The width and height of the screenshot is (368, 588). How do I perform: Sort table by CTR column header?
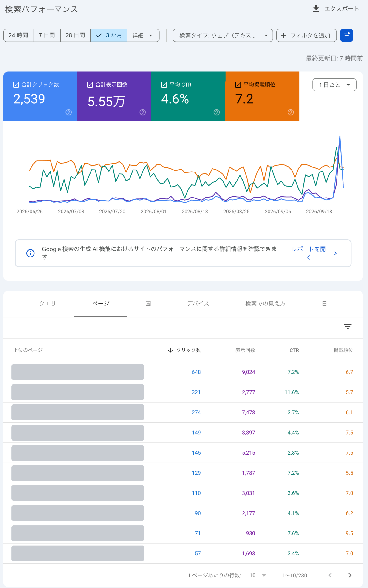(294, 350)
